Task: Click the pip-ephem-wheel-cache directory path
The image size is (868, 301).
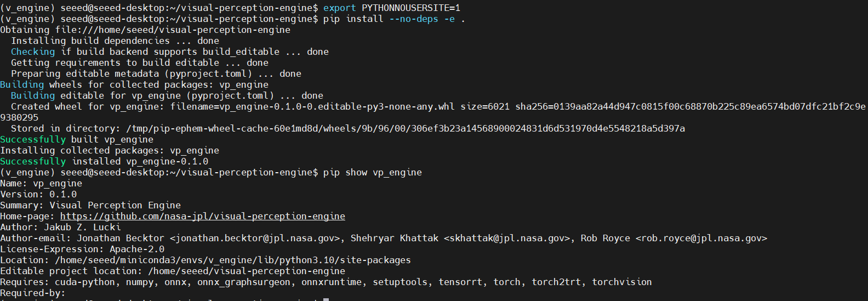Action: pyautogui.click(x=406, y=128)
